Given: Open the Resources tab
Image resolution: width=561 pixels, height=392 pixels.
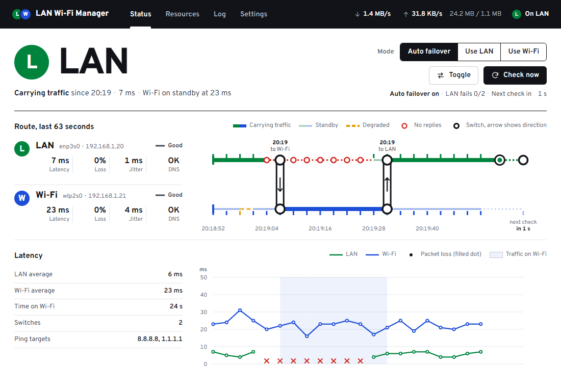Looking at the screenshot, I should click(x=182, y=14).
